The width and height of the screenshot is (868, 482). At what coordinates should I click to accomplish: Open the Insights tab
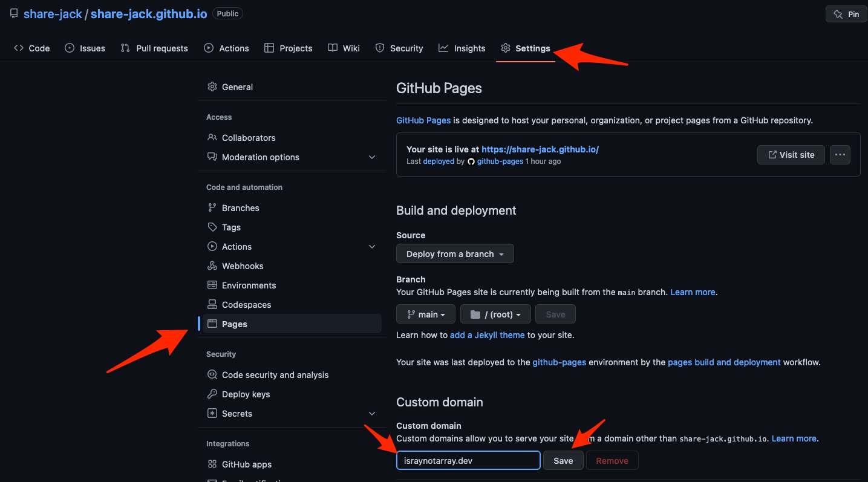[x=462, y=48]
